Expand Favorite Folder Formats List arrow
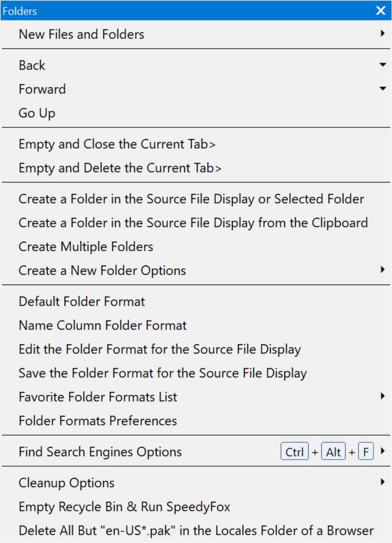392x543 pixels. [382, 396]
